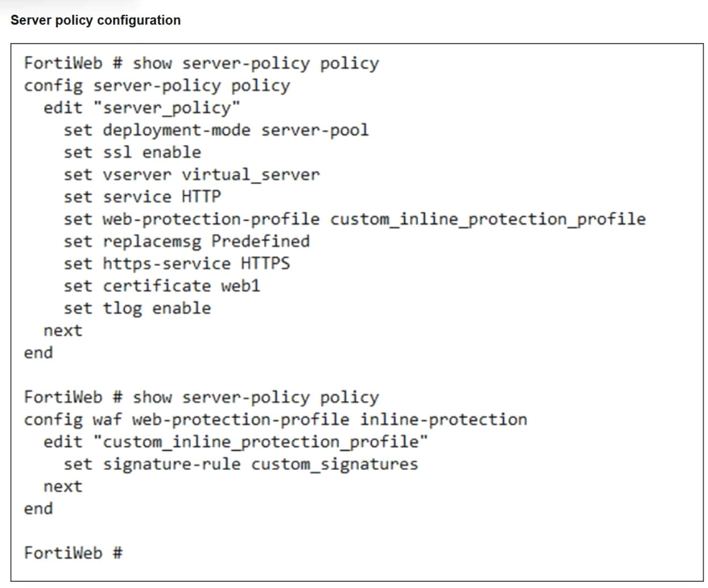Select 'set replacemsg Predefined' line
This screenshot has height=588, width=708.
click(187, 241)
